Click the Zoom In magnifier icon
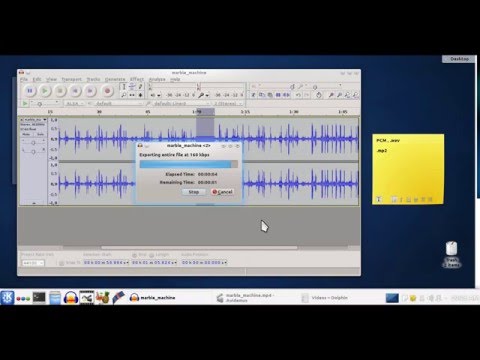This screenshot has width=480, height=360. (x=331, y=95)
